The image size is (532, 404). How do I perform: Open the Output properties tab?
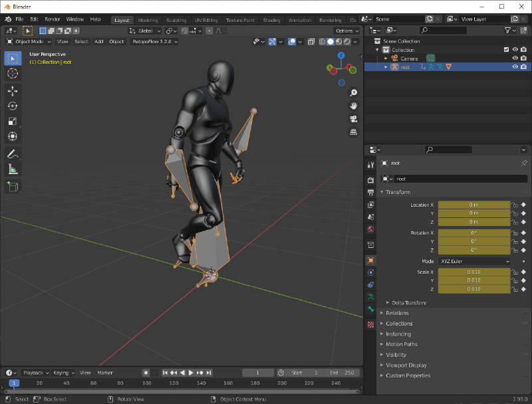pyautogui.click(x=370, y=193)
